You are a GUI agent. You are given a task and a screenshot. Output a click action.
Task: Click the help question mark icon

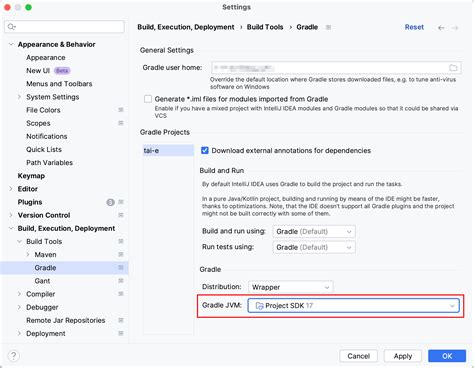[x=14, y=356]
